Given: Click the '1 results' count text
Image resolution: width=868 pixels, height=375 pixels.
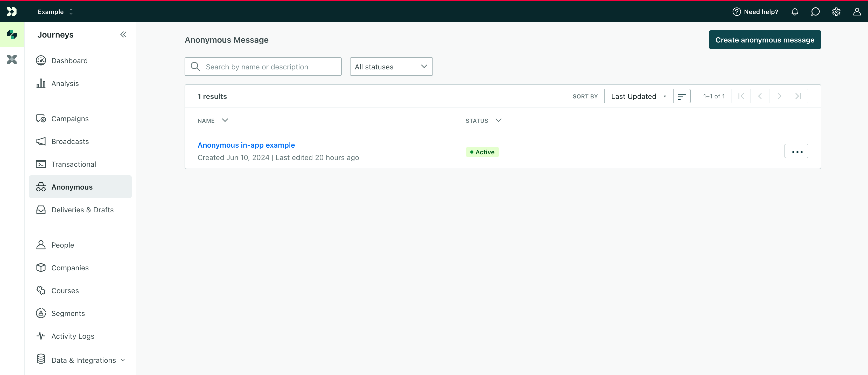Looking at the screenshot, I should click(x=212, y=96).
